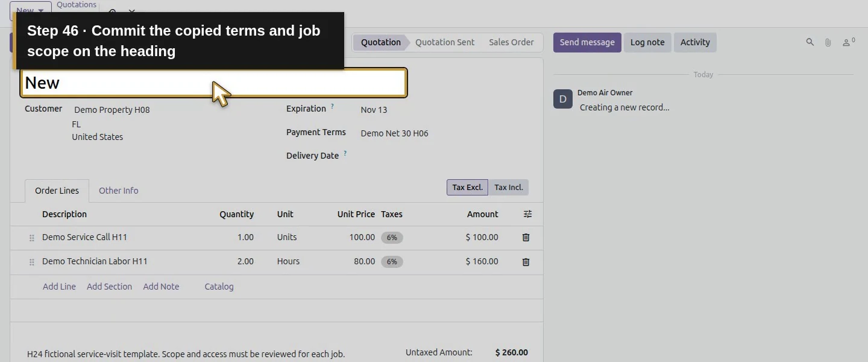Go back to Quotations breadcrumb
The width and height of the screenshot is (868, 362).
tap(77, 5)
